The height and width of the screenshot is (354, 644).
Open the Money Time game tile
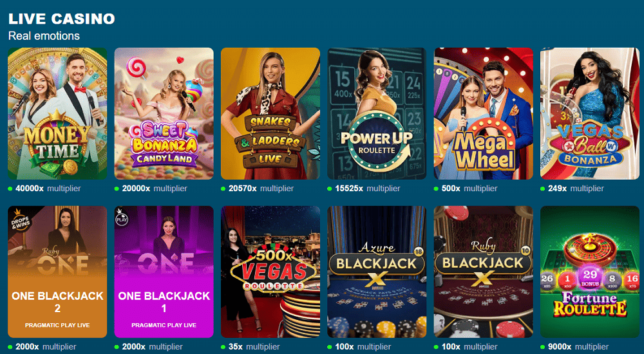(57, 114)
